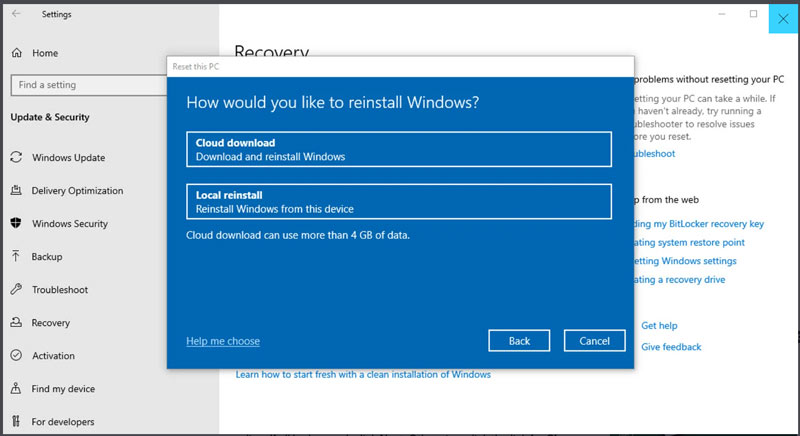
Task: Choose Cloud download reinstall option
Action: coord(399,149)
